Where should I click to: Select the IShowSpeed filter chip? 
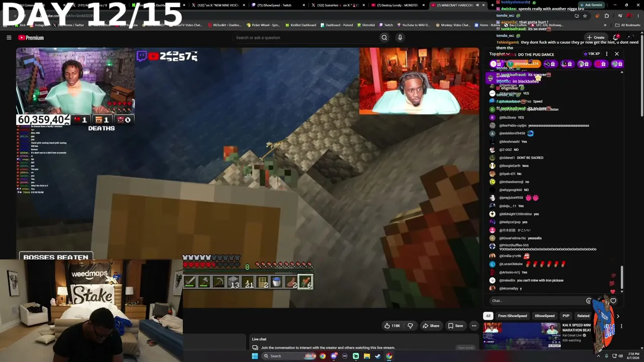(544, 316)
